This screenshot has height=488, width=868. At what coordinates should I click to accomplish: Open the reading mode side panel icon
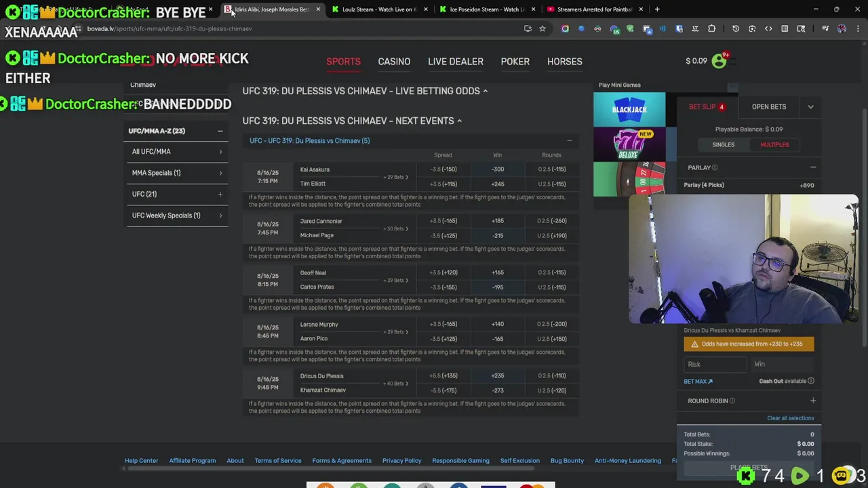(x=785, y=28)
